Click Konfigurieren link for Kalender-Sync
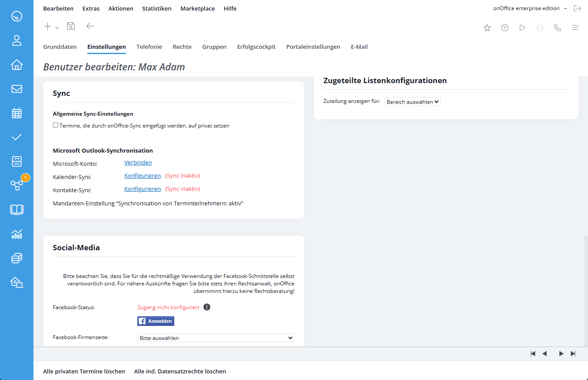Screen dimensions: 588x380 (142, 175)
